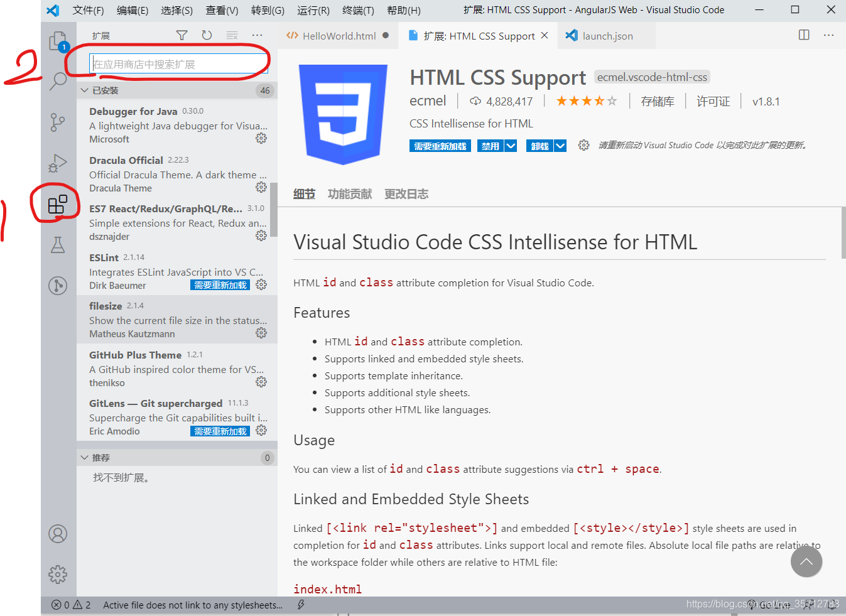Split the editor to the right

tap(804, 35)
